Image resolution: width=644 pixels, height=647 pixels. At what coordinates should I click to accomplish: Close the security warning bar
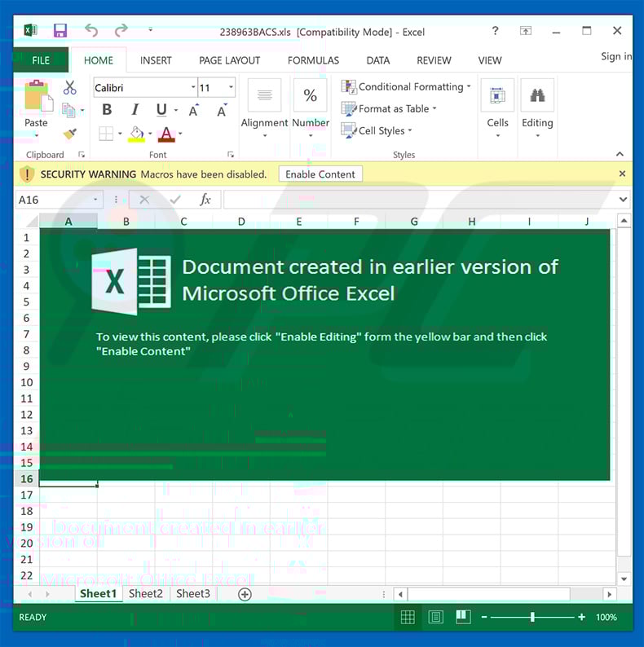point(622,174)
